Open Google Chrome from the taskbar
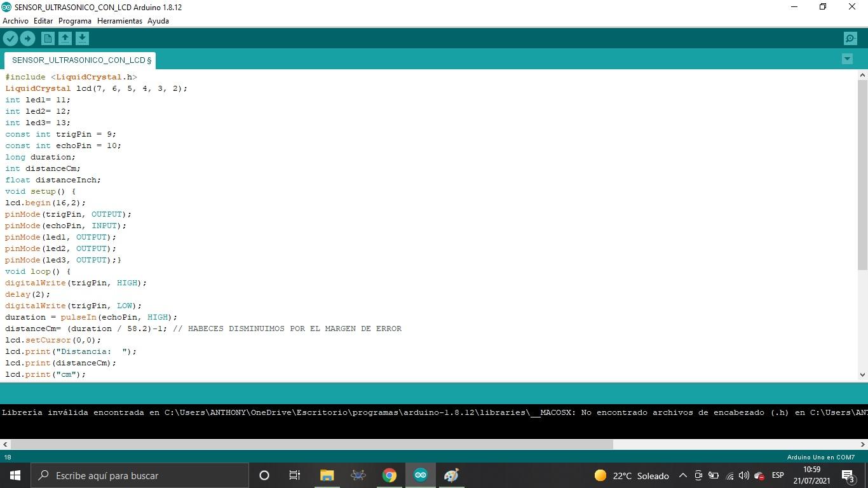 click(390, 475)
